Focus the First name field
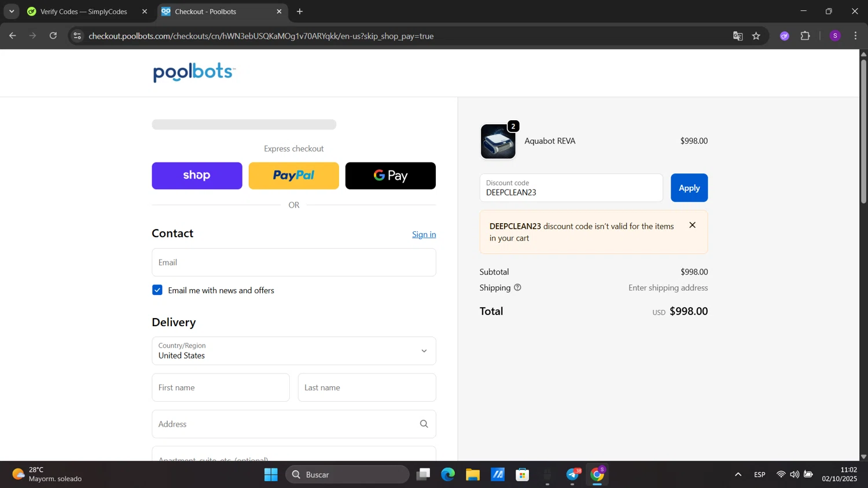Screen dimensions: 868x488 pos(221,387)
